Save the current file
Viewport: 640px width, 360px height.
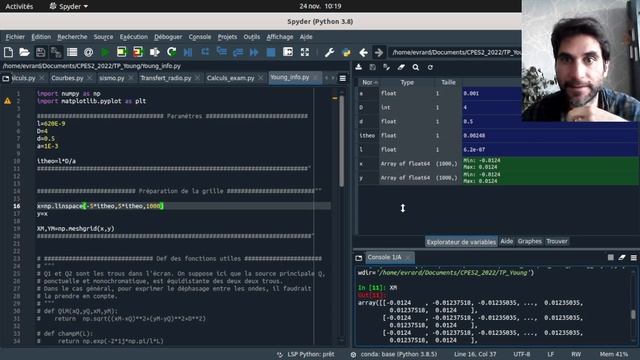[40, 52]
